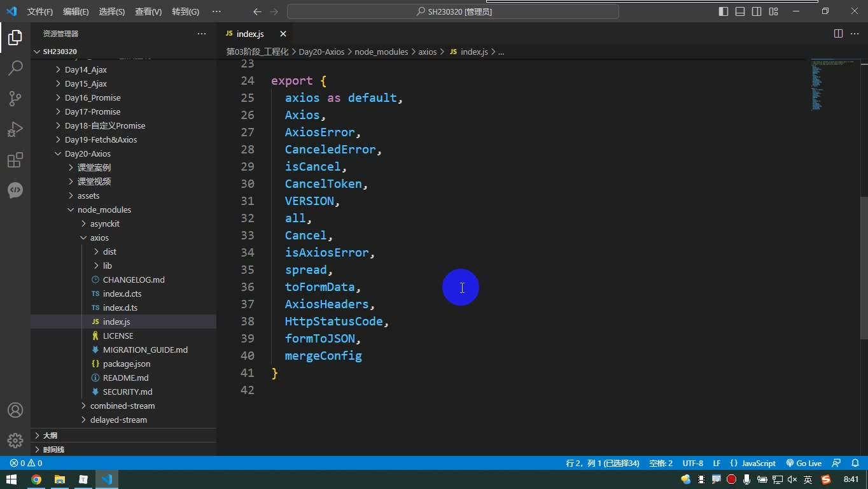Screen dimensions: 868x489
Task: Open the Source Control view
Action: click(x=15, y=99)
